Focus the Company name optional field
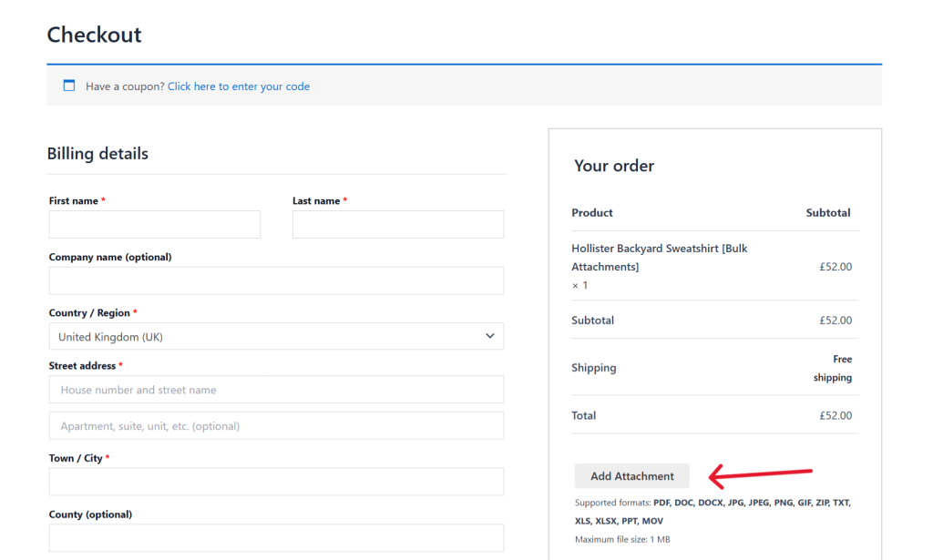 pos(276,280)
